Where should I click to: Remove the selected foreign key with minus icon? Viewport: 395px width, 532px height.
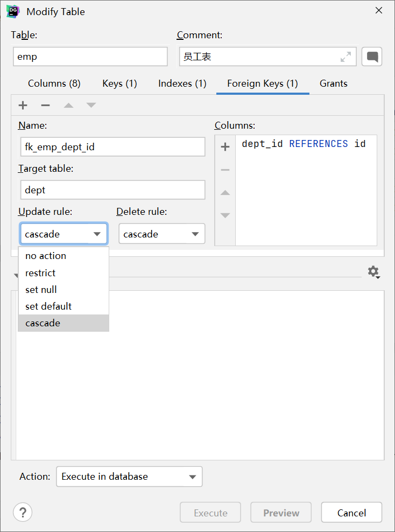(x=45, y=105)
